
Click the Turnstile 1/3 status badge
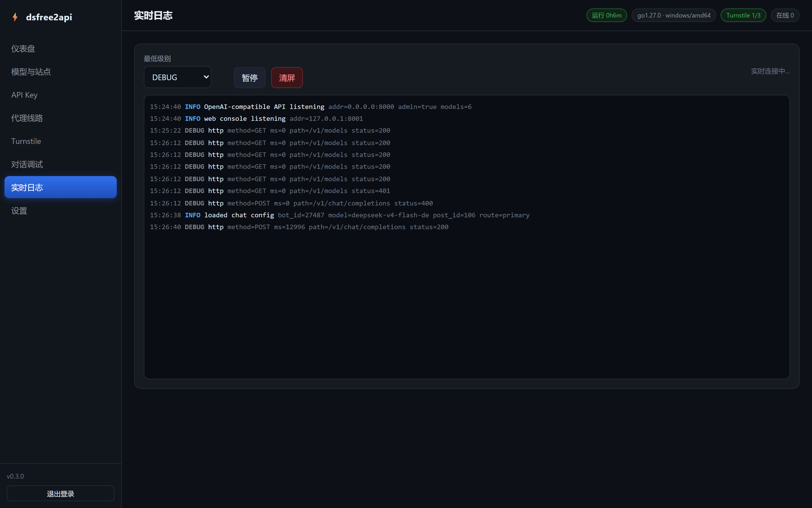tap(743, 16)
